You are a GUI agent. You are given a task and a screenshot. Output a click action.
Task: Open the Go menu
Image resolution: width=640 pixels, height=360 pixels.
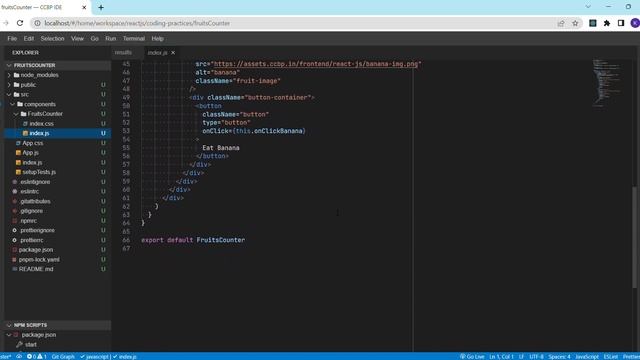click(x=94, y=38)
